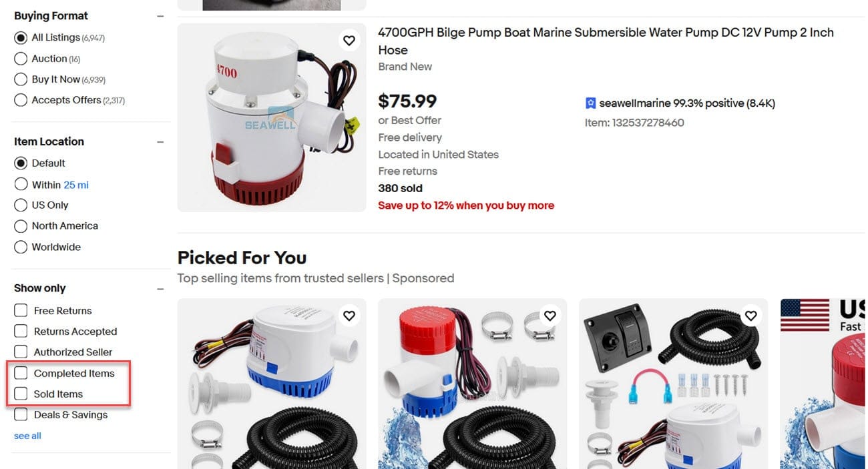Tick the Free Returns checkbox

21,310
